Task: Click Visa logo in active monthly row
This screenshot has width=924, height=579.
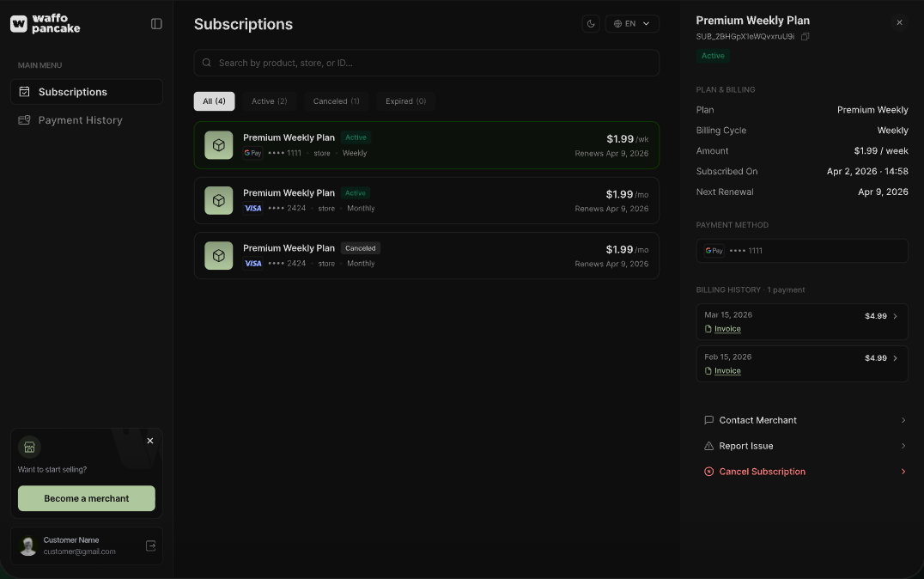Action: tap(252, 209)
